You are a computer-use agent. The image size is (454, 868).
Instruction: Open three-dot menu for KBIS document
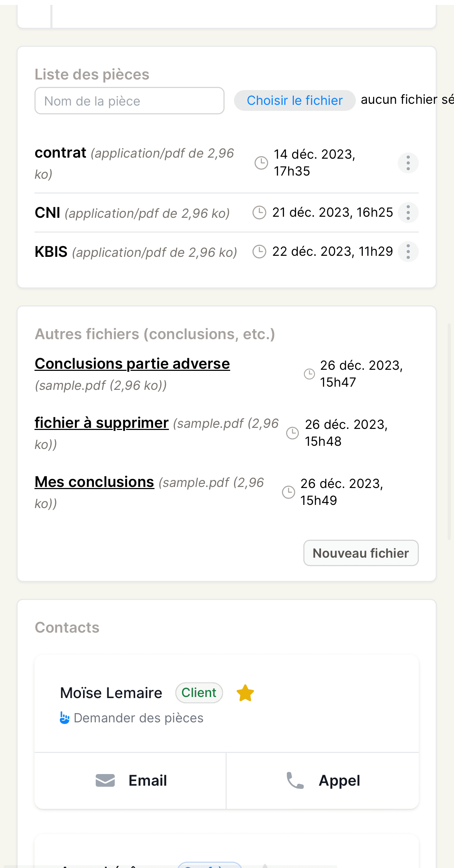pos(408,252)
